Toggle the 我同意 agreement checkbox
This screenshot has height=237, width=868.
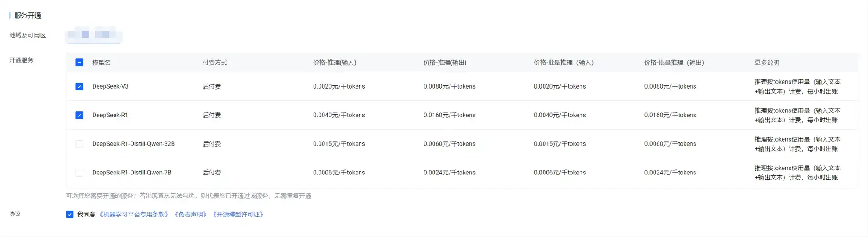[x=70, y=215]
